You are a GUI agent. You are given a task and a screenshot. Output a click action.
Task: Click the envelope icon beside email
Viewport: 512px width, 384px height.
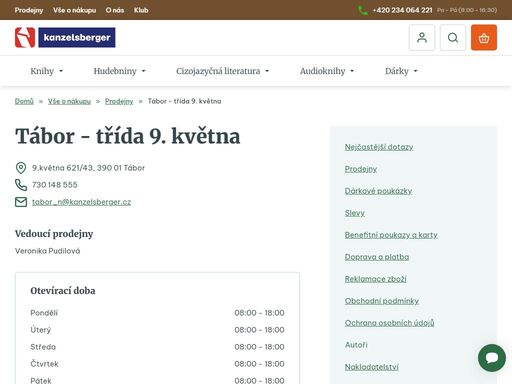21,202
